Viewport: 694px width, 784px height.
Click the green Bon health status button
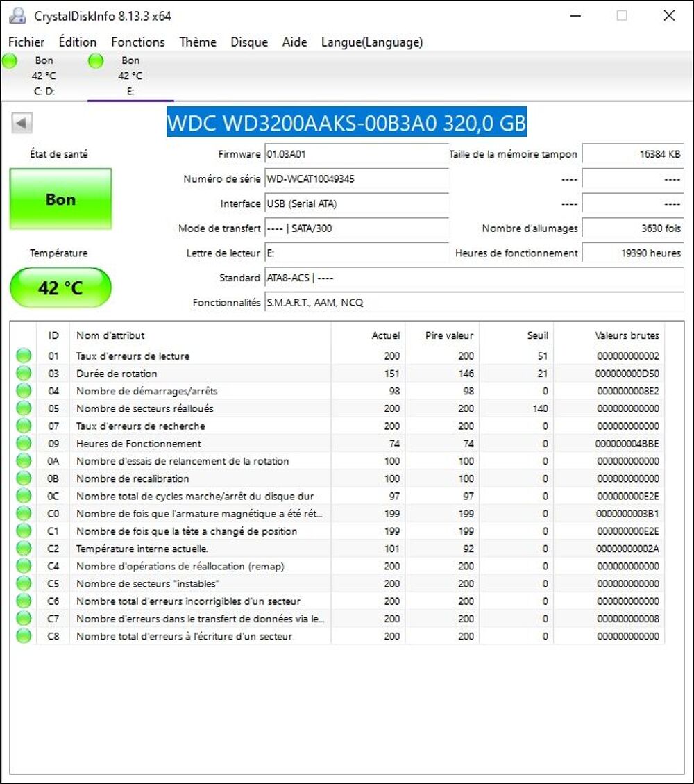(60, 199)
